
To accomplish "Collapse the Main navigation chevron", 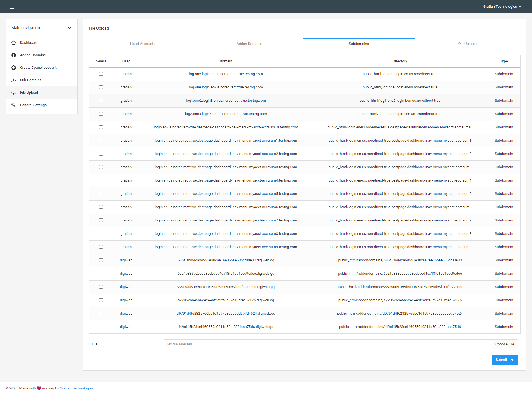I will point(70,28).
